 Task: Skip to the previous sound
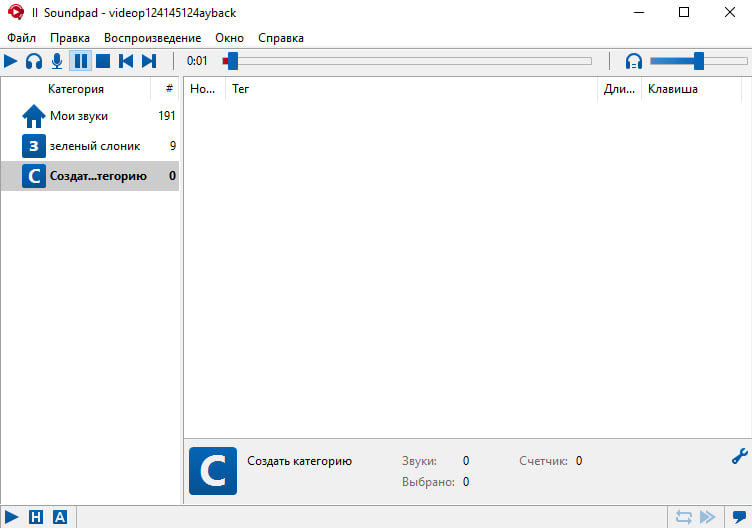click(x=126, y=61)
